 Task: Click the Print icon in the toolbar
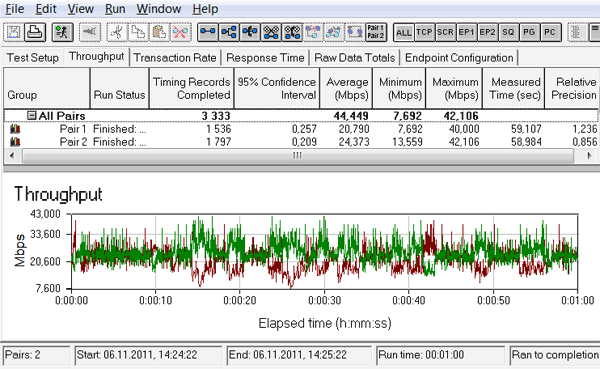pos(35,32)
